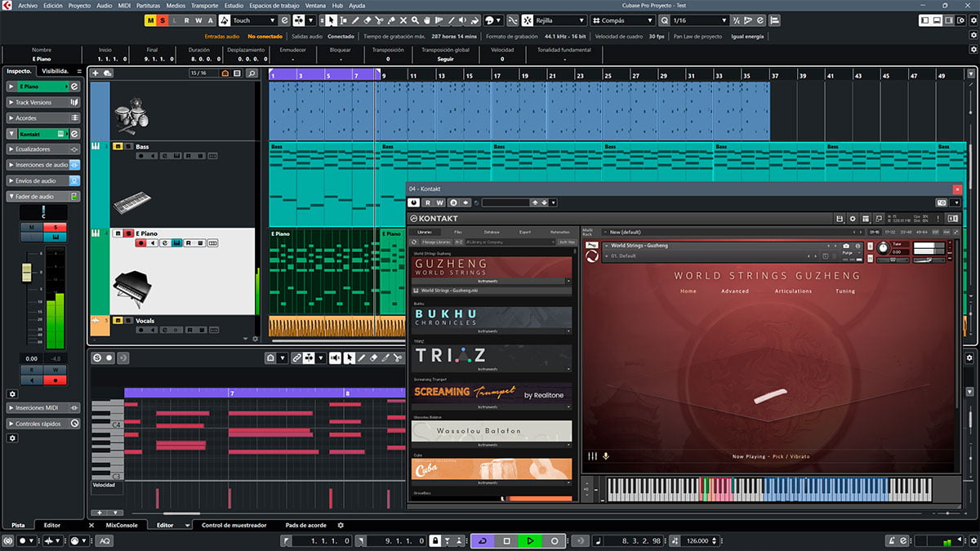Image resolution: width=980 pixels, height=551 pixels.
Task: Open the Pads de acorde tab
Action: click(x=305, y=525)
